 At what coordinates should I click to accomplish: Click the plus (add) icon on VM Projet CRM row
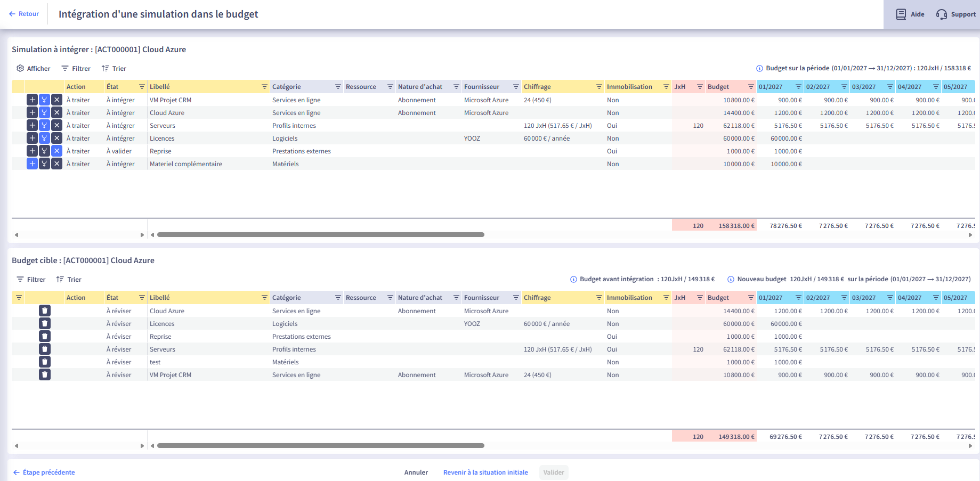[32, 100]
